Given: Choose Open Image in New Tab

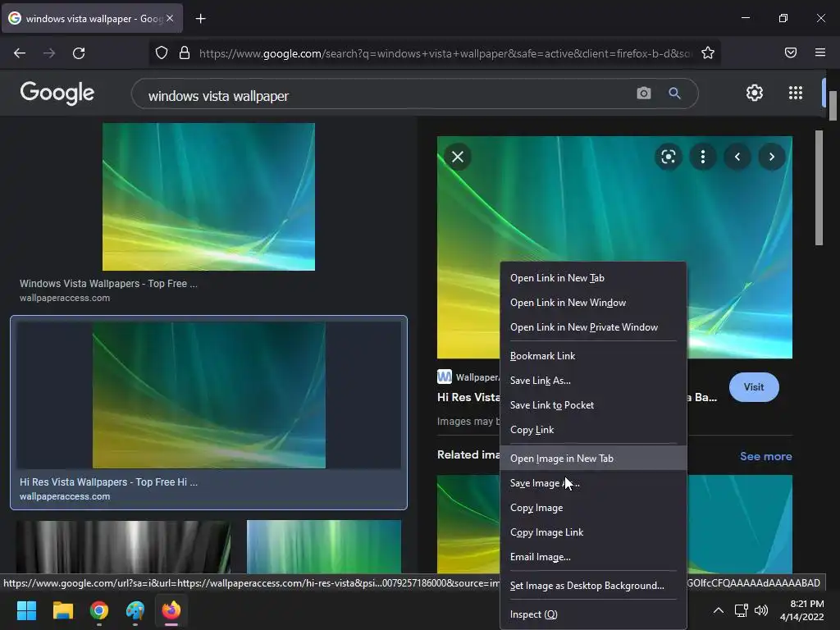Looking at the screenshot, I should click(x=593, y=459).
